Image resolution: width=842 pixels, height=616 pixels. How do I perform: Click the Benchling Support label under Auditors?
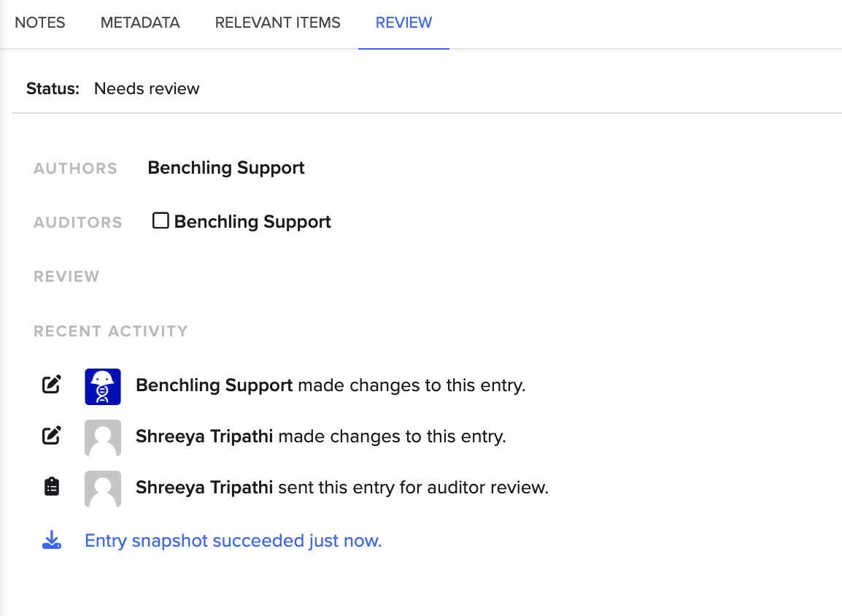(252, 222)
